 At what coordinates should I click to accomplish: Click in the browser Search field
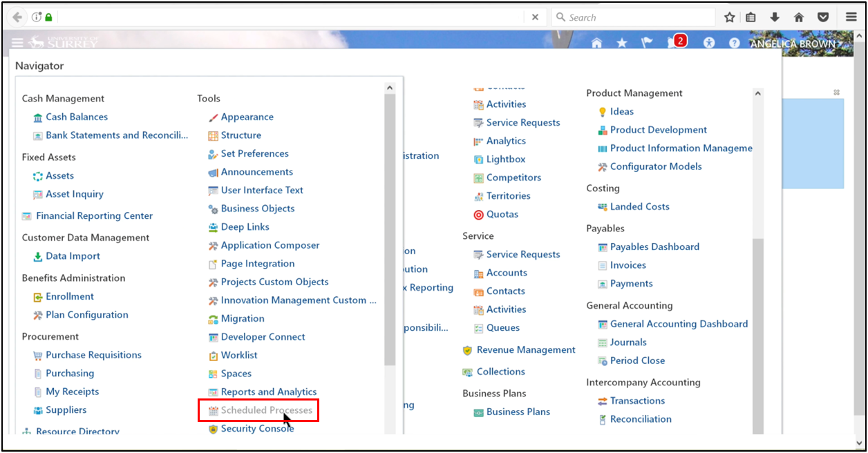click(x=639, y=17)
